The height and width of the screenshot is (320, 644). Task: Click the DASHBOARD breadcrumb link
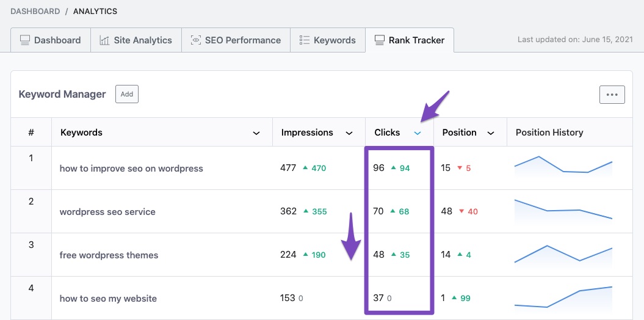coord(35,12)
